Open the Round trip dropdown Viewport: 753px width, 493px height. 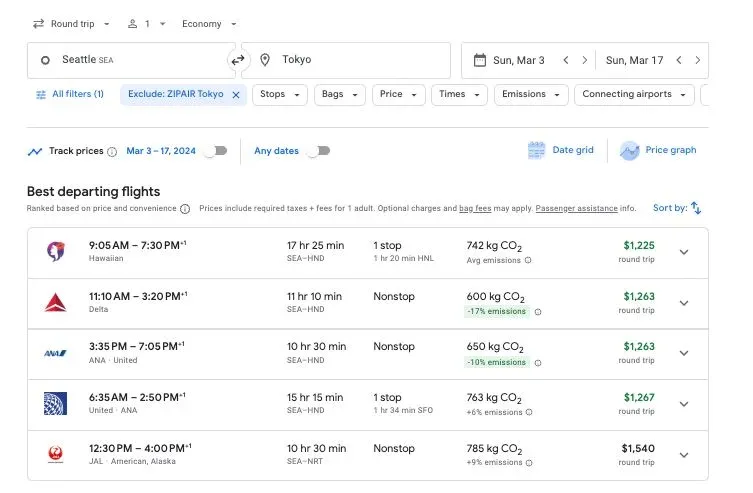pos(71,24)
